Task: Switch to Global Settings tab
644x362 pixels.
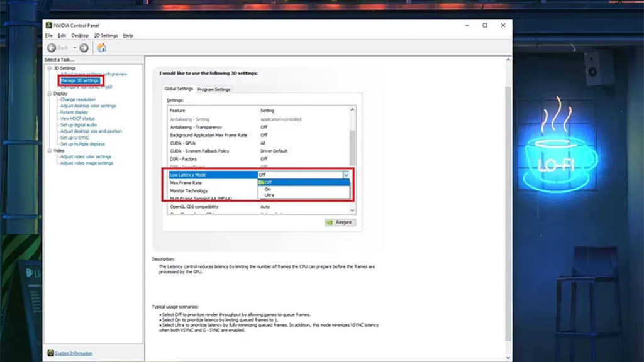Action: pos(178,89)
